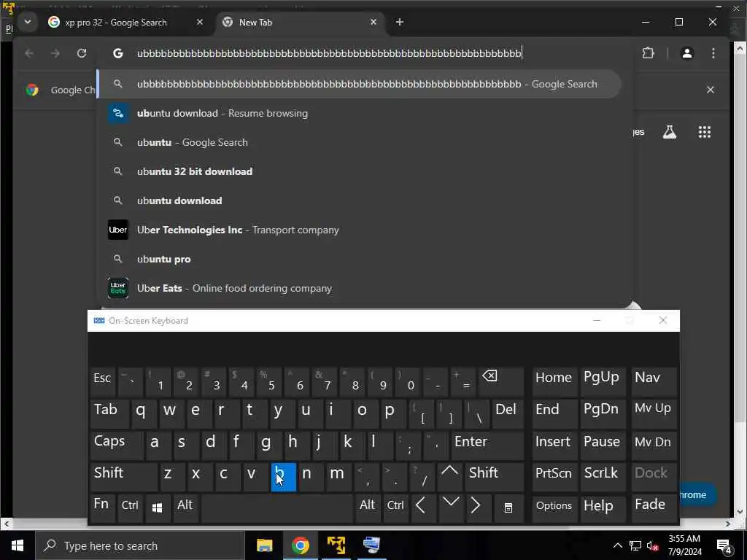The image size is (747, 560).
Task: Select 'ubuntu 32 bit download' suggestion
Action: pos(360,171)
